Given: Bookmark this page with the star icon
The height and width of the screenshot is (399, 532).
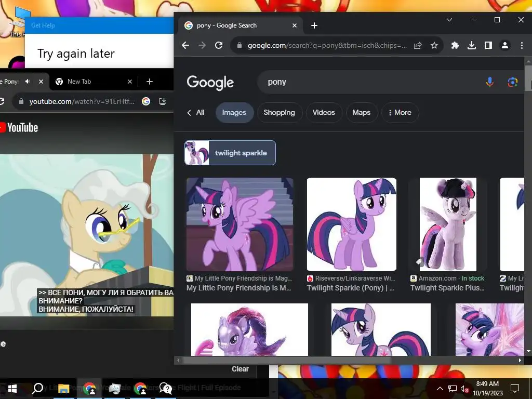Looking at the screenshot, I should tap(434, 45).
